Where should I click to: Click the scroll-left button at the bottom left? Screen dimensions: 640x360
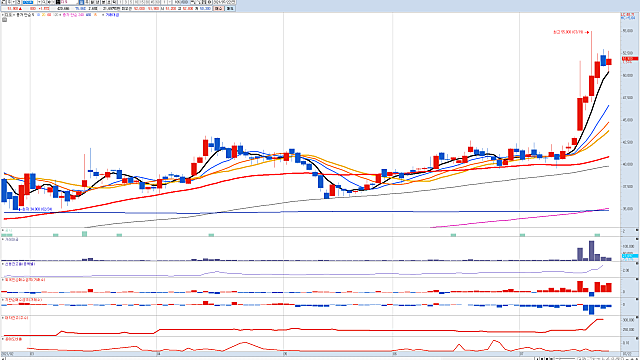(2, 359)
